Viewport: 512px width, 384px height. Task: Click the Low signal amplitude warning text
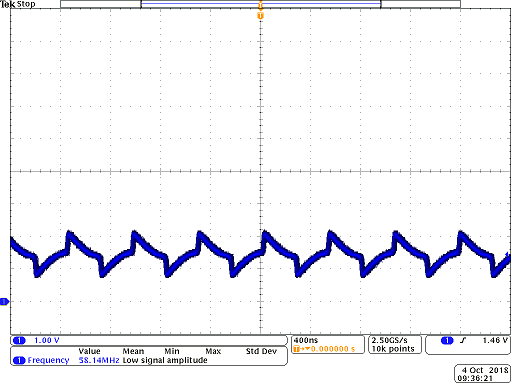point(165,360)
